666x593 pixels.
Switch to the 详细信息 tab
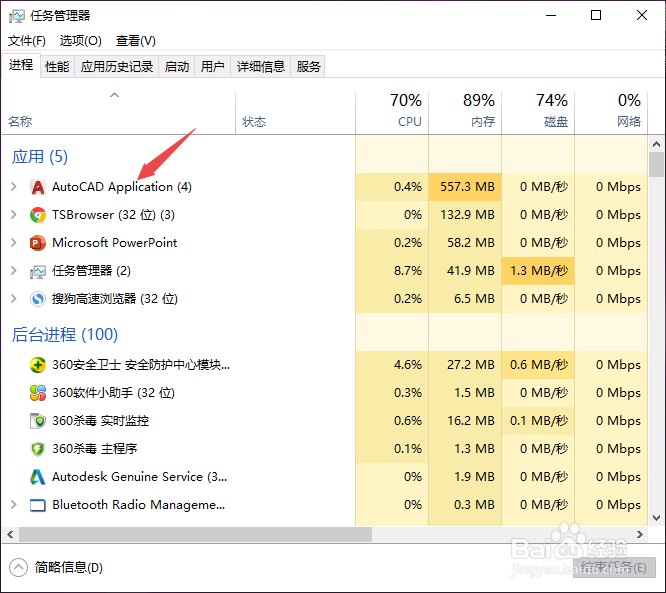[261, 67]
